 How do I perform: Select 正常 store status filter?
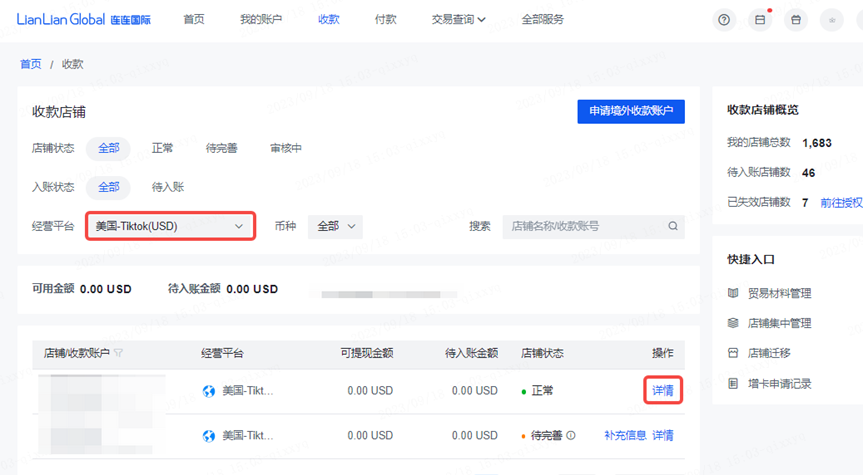(x=162, y=148)
